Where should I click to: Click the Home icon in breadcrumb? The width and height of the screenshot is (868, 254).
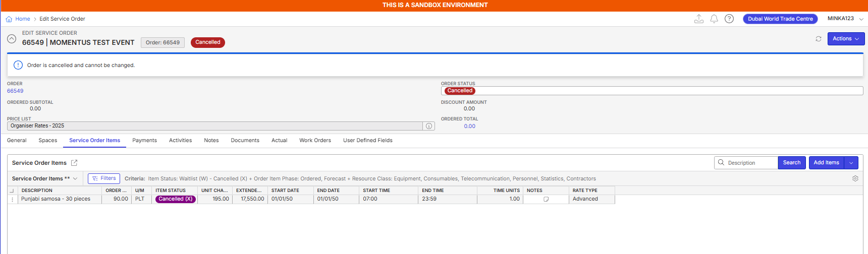pyautogui.click(x=9, y=19)
